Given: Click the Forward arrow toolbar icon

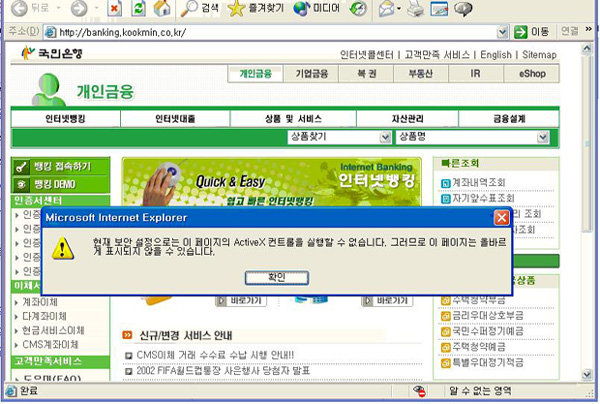Looking at the screenshot, I should tap(79, 8).
